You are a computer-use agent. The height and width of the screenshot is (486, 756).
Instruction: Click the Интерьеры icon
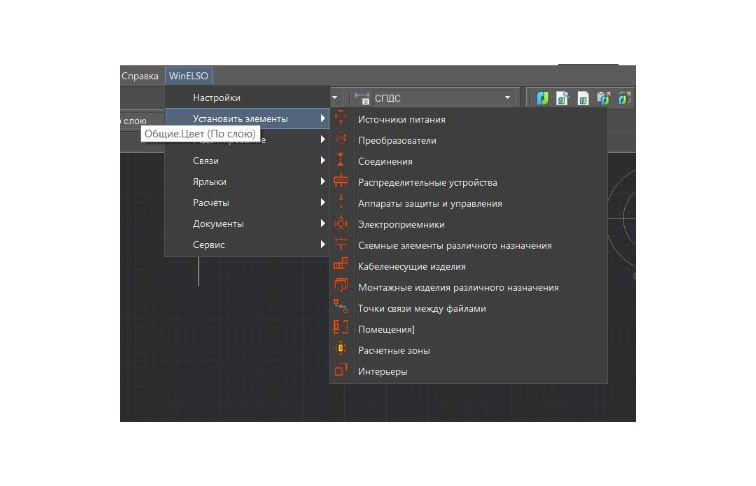coord(341,371)
